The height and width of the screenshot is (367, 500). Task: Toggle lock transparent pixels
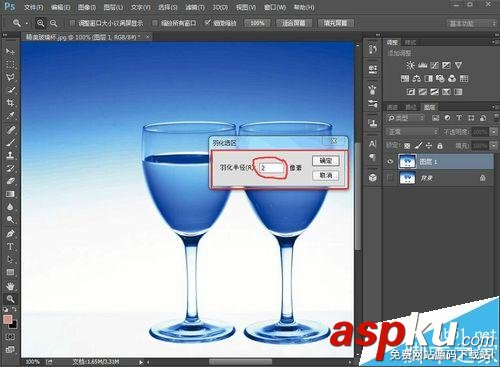407,146
